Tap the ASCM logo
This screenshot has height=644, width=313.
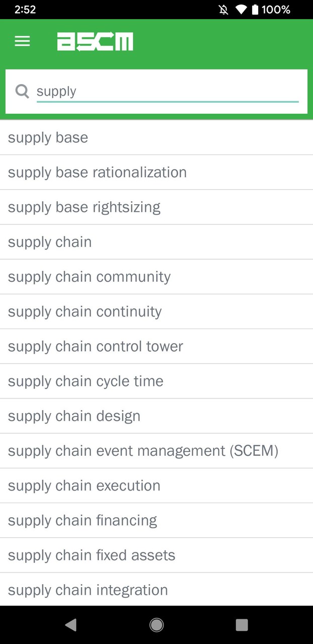[x=95, y=41]
